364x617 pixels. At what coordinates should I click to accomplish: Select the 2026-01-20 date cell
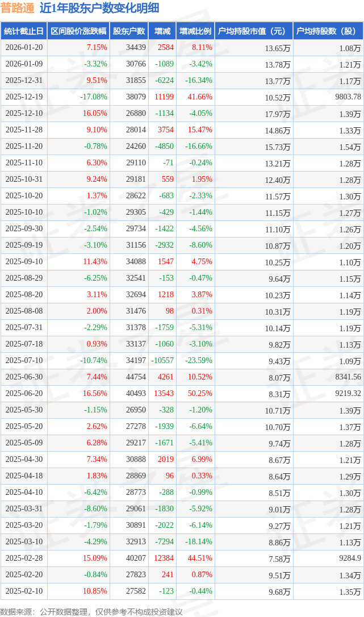[x=24, y=48]
